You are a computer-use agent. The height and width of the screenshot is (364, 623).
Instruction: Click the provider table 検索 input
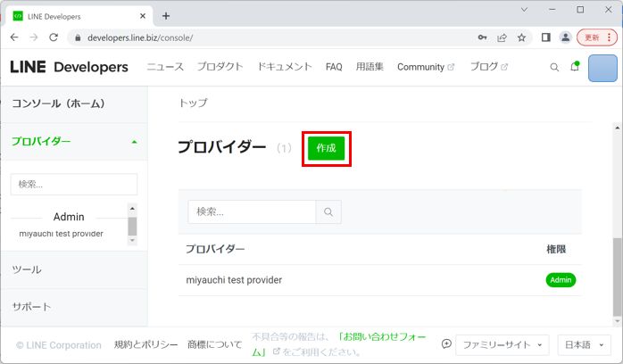point(252,211)
